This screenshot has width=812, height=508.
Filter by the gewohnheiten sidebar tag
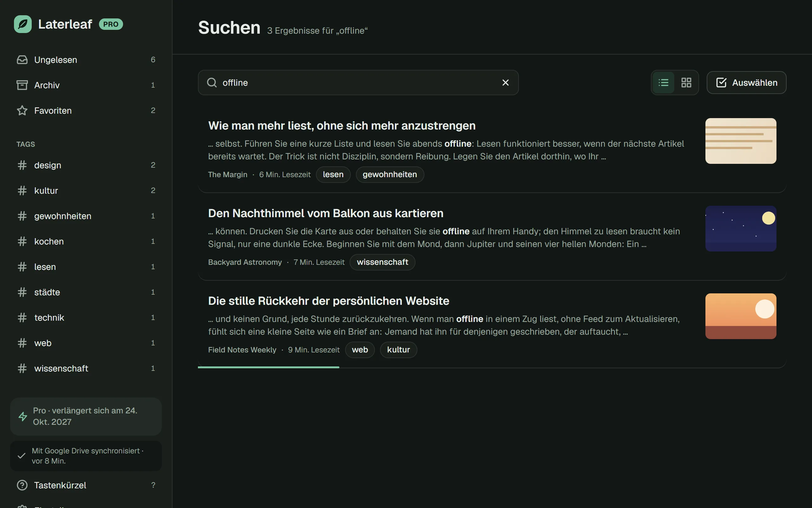tap(86, 216)
